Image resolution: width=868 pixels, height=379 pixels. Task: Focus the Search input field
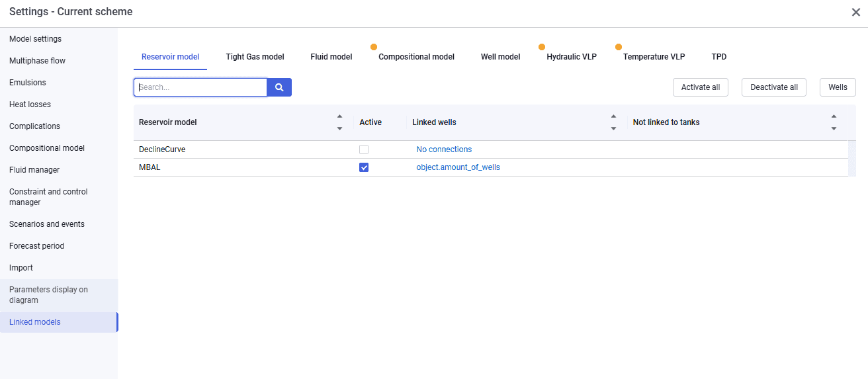pyautogui.click(x=200, y=87)
